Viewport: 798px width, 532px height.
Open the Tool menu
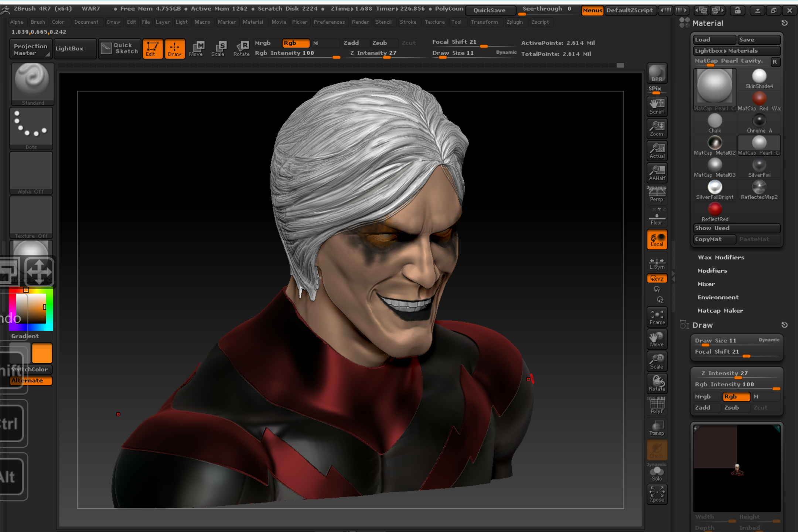click(456, 22)
